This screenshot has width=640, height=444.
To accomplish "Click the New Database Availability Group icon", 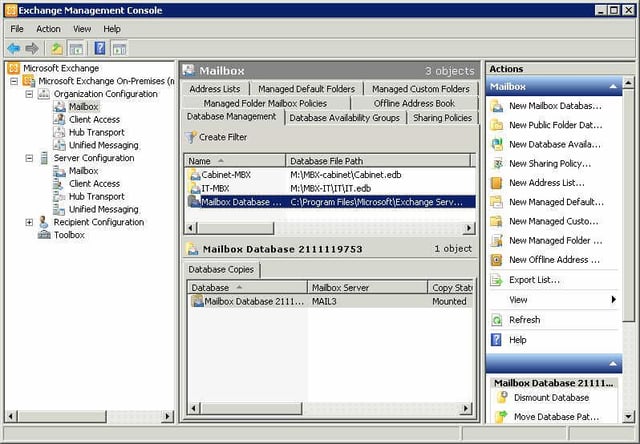I will point(496,144).
